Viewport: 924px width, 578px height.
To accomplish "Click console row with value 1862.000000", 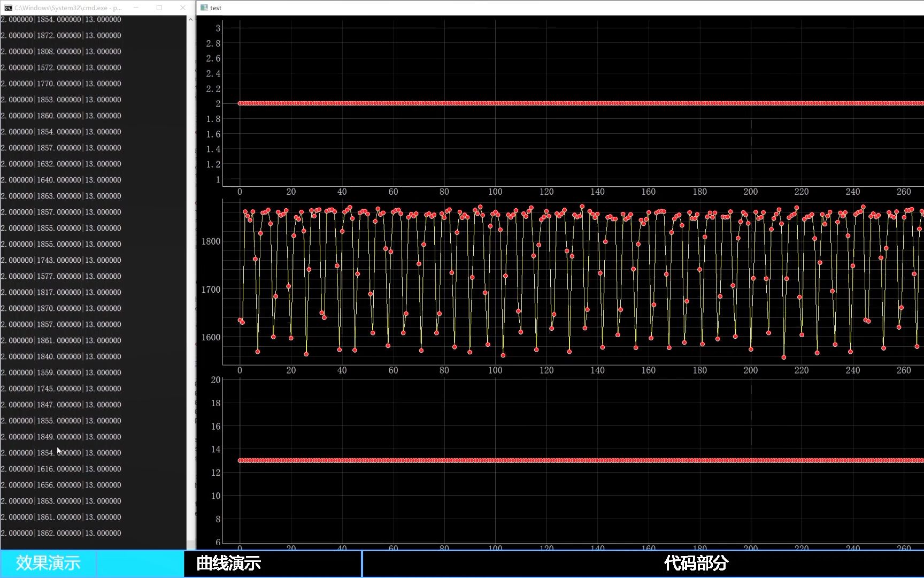I will [x=61, y=533].
